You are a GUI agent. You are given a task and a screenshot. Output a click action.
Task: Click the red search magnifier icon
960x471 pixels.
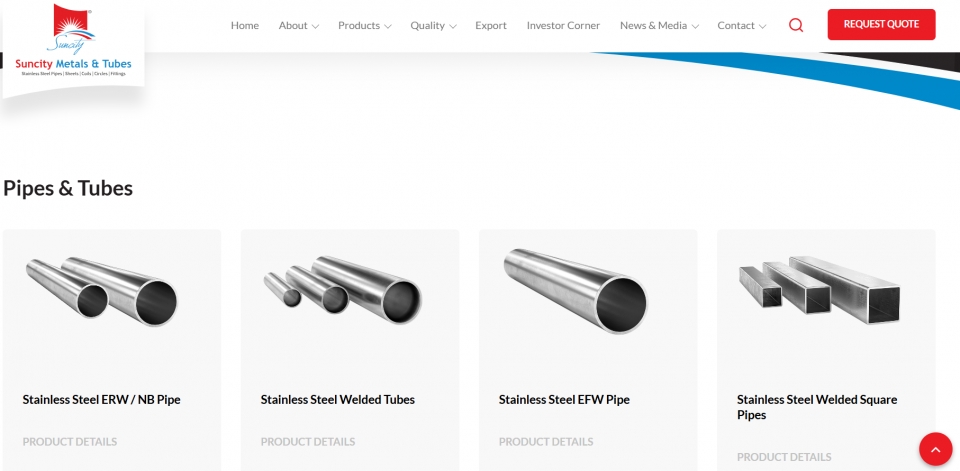(796, 25)
